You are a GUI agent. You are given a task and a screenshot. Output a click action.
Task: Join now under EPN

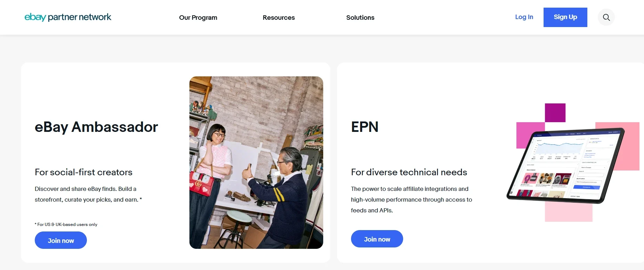click(377, 239)
